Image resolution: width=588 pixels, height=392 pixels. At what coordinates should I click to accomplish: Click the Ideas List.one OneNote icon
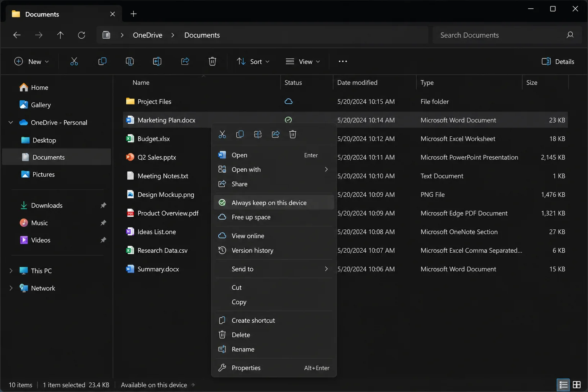click(130, 232)
